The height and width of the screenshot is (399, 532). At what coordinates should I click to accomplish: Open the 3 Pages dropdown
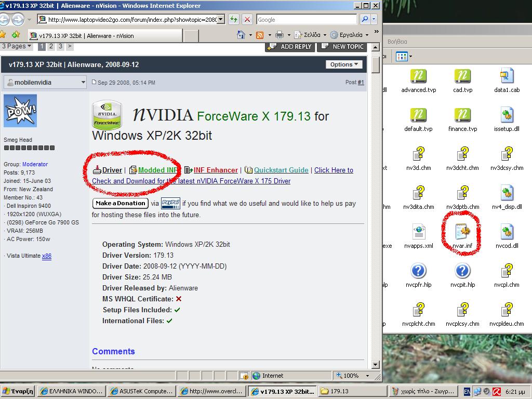[16, 46]
